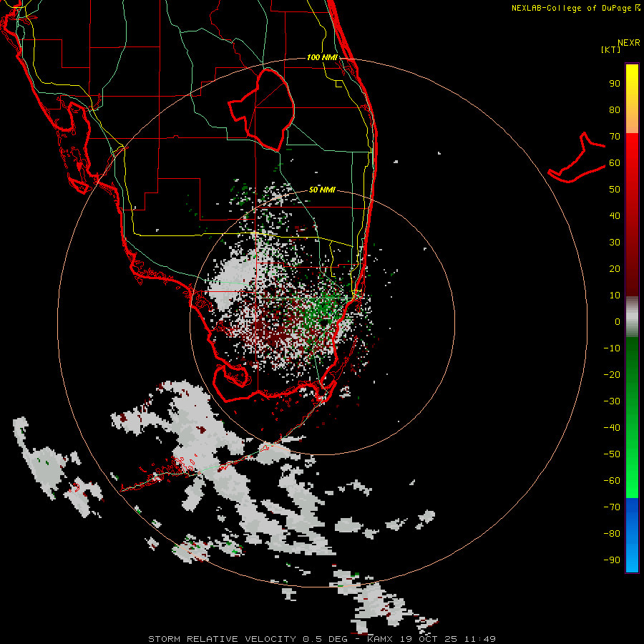Click the -80 knot scale value
The height and width of the screenshot is (644, 644).
pos(612,534)
